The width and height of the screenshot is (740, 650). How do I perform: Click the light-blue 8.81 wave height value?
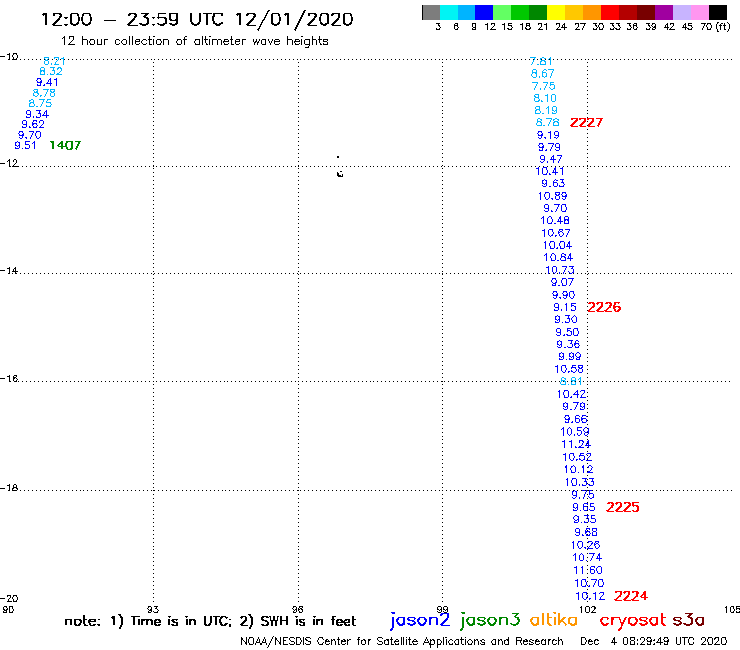(571, 381)
